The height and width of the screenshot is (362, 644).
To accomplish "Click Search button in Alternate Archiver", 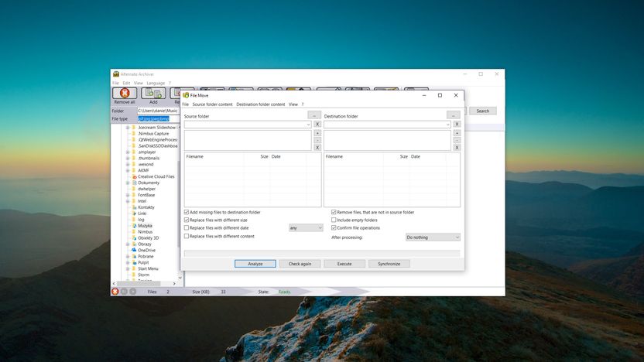I will tap(482, 111).
